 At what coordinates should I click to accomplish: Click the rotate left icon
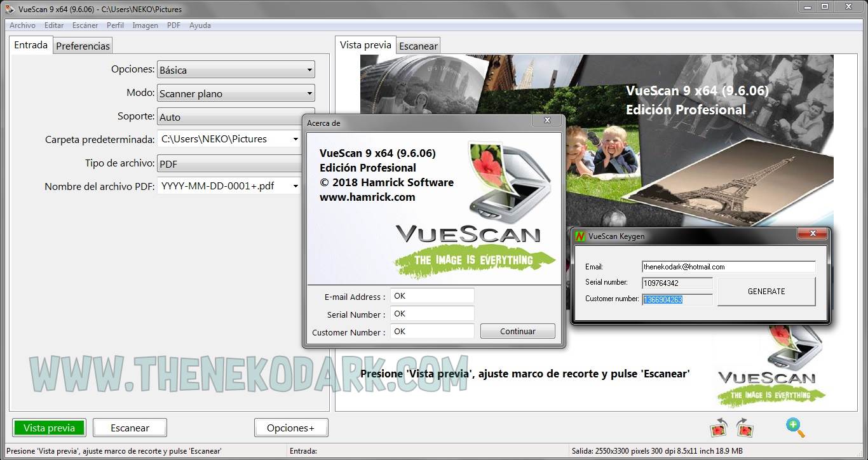719,428
